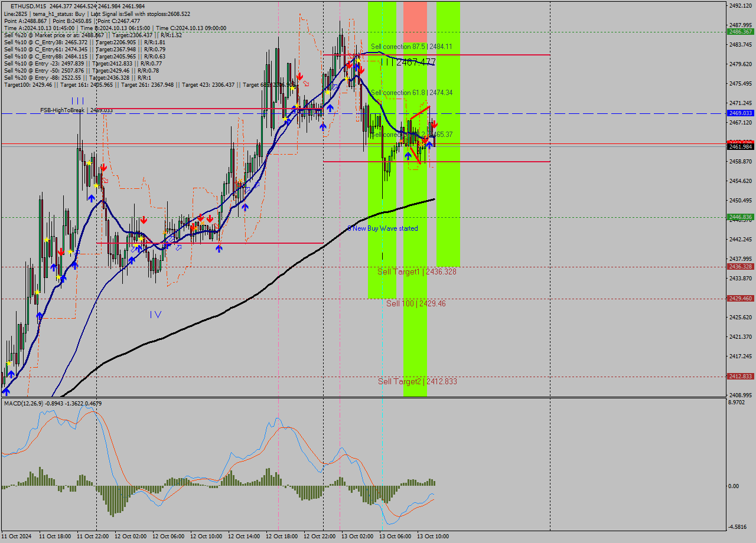Select the 'Sell Target2 | 2412.833' label
756x543 pixels.
coord(418,381)
